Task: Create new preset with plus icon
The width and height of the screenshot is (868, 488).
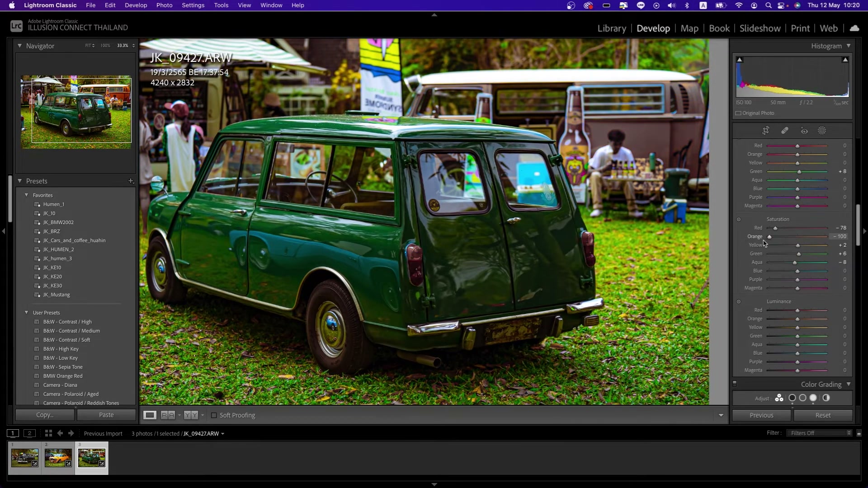Action: click(131, 181)
